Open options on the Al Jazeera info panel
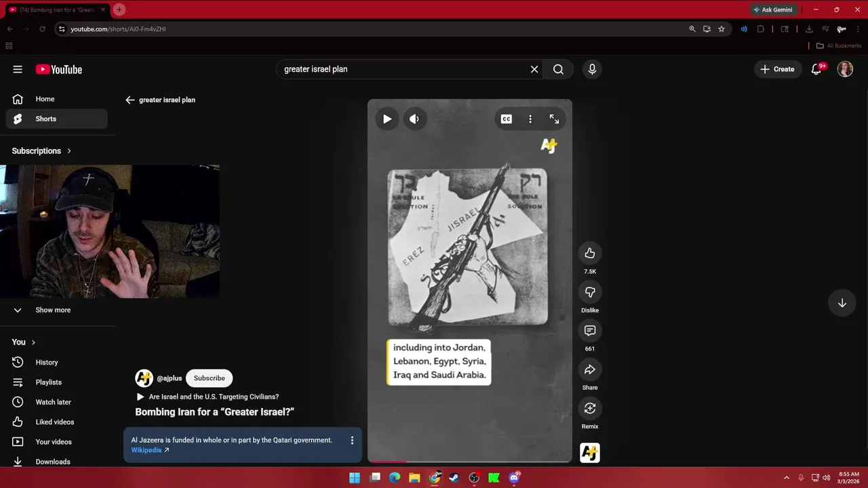Viewport: 868px width, 488px height. [352, 441]
